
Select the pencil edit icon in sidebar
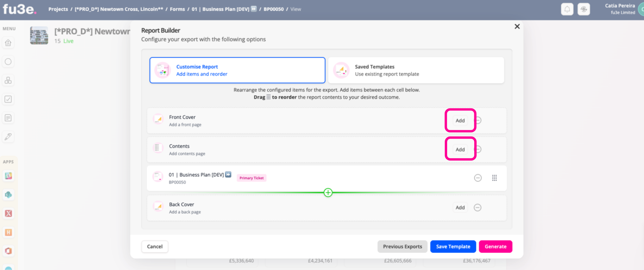[x=8, y=137]
